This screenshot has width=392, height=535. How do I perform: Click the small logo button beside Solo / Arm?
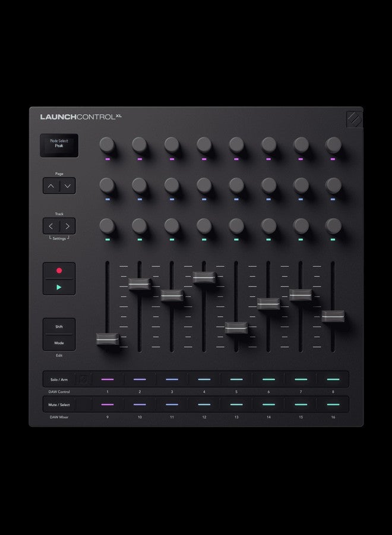click(x=84, y=379)
